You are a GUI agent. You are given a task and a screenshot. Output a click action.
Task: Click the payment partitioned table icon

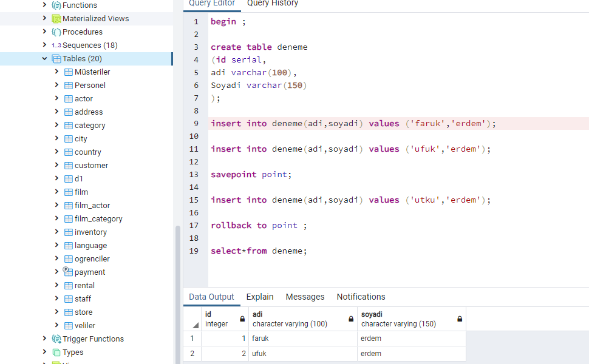pyautogui.click(x=67, y=271)
